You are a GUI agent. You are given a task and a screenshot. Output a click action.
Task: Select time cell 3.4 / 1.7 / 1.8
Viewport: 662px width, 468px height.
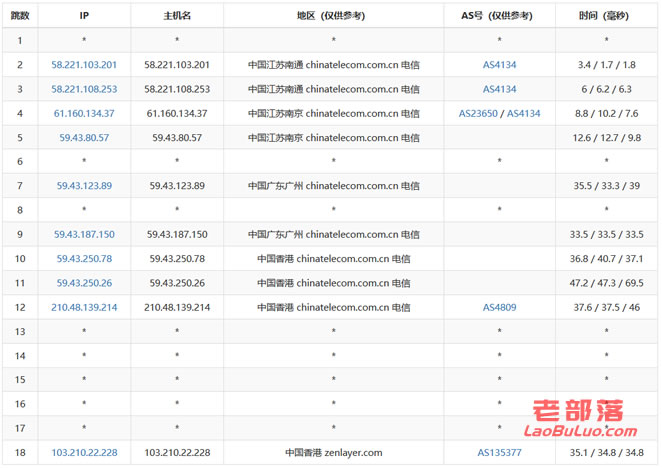606,65
